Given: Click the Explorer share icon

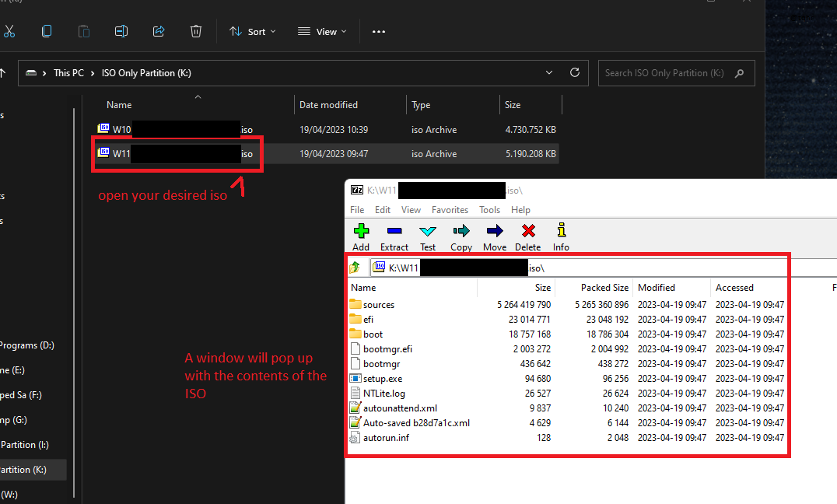Looking at the screenshot, I should tap(159, 31).
